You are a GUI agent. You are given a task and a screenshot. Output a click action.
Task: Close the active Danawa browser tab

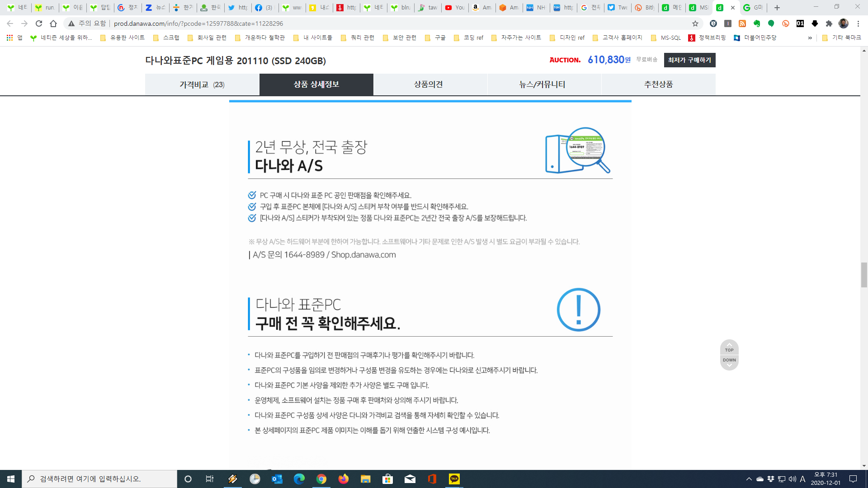tap(733, 8)
